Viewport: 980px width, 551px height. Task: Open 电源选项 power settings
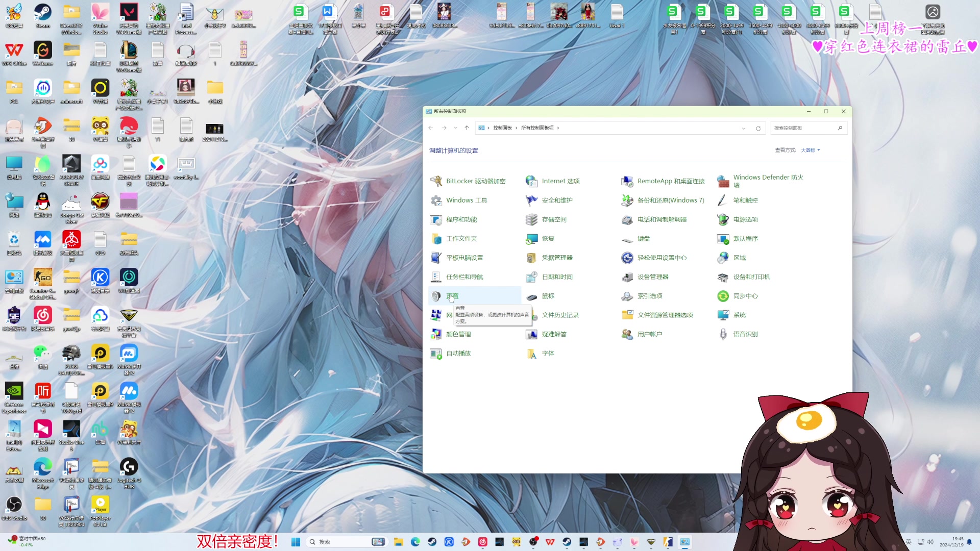738,219
